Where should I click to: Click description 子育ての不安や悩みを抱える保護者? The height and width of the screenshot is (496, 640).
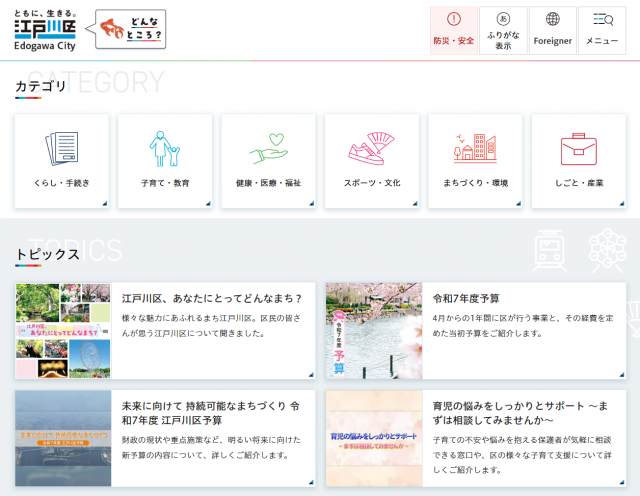pos(522,455)
